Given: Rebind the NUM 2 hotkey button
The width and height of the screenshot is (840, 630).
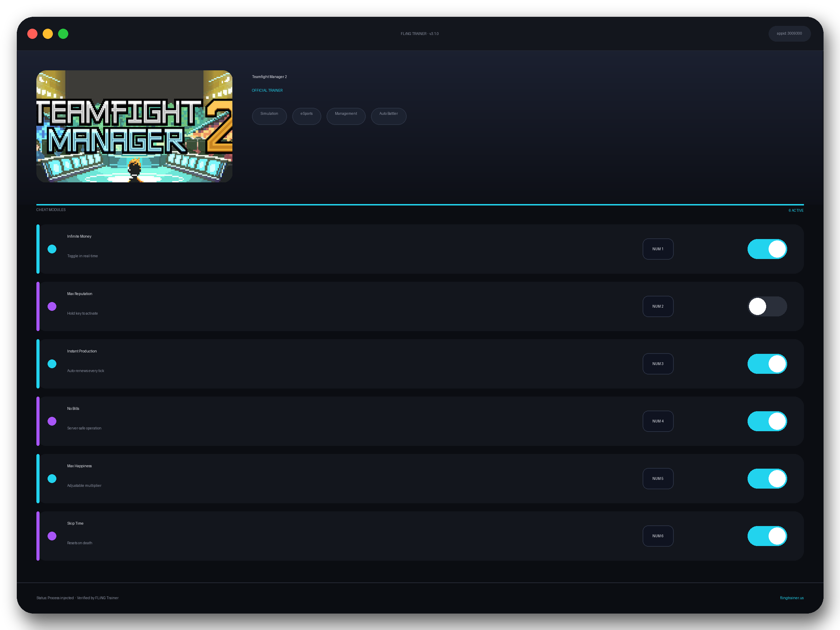Looking at the screenshot, I should (658, 307).
